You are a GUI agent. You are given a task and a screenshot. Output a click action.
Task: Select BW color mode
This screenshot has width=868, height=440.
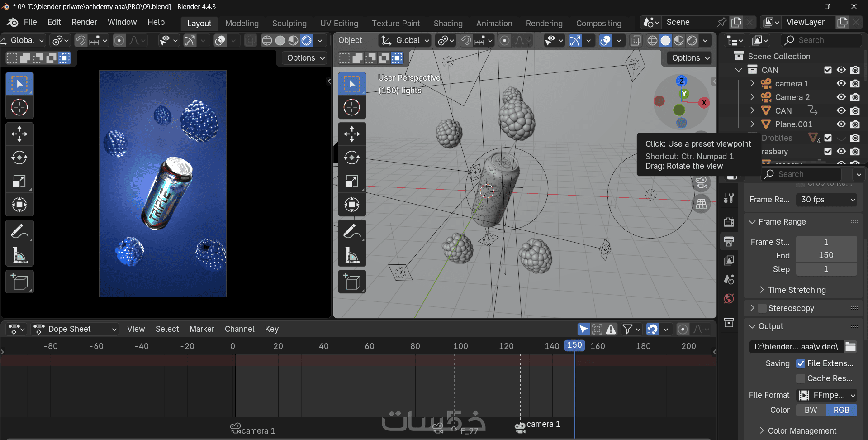tap(811, 410)
